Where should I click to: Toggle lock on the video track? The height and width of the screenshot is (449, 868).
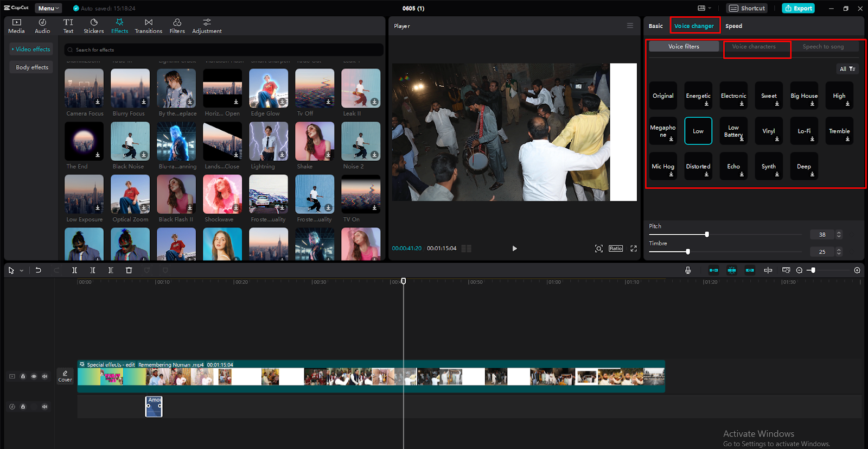coord(23,376)
